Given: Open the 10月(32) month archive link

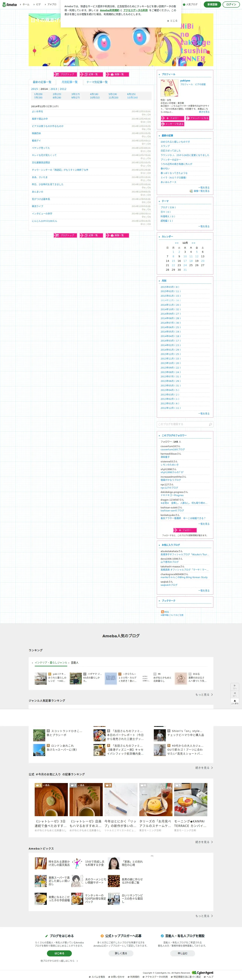Looking at the screenshot, I should [x=95, y=97].
